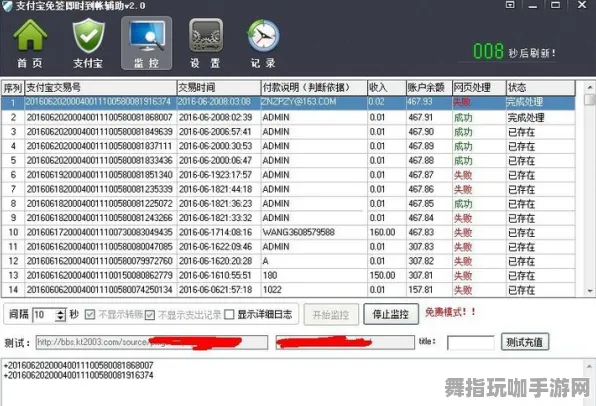Sort by 收入 column header
Image resolution: width=596 pixels, height=406 pixels.
tap(387, 88)
